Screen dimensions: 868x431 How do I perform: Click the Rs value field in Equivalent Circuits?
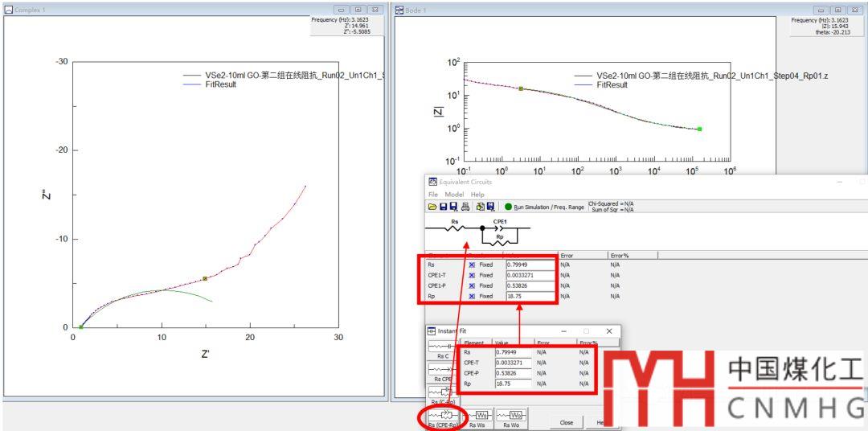(530, 265)
